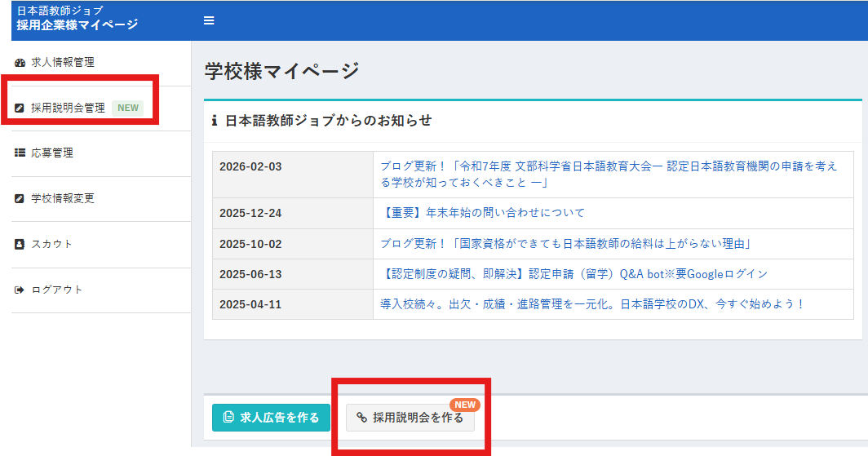Click the edit icon beside 学校情報変更

point(20,198)
